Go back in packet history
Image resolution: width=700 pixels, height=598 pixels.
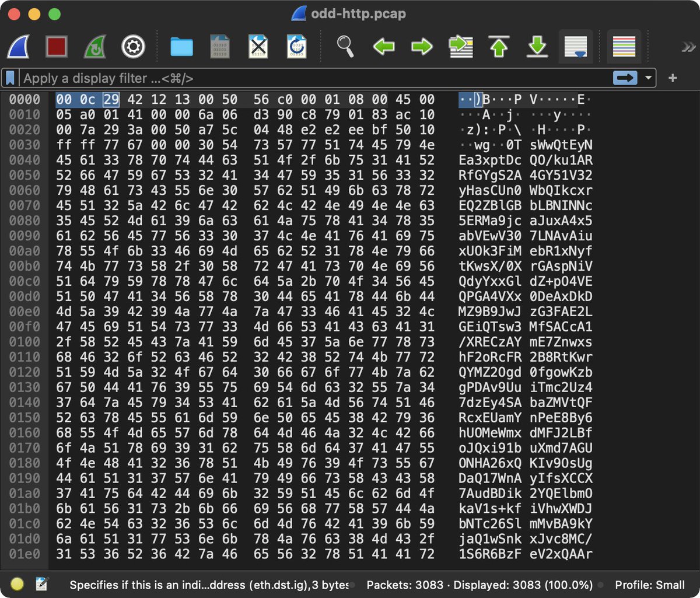[x=383, y=46]
